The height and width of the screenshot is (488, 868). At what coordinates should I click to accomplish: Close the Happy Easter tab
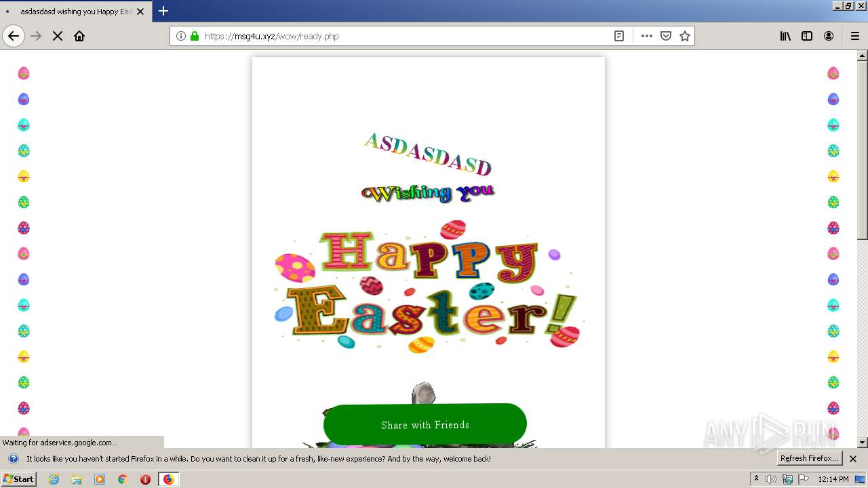(140, 12)
